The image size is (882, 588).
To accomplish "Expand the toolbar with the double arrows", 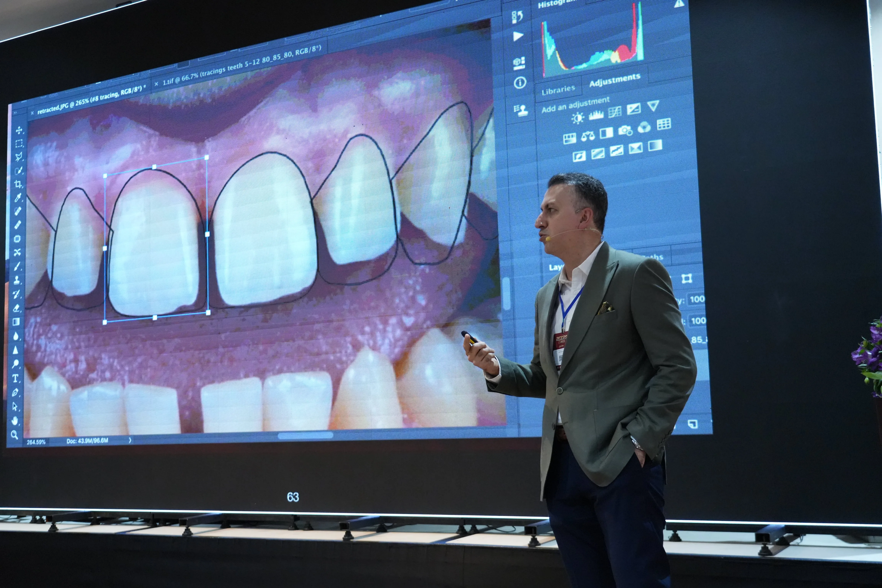I will [x=15, y=113].
